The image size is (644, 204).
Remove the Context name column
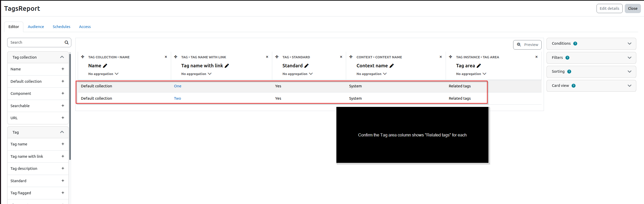(441, 57)
